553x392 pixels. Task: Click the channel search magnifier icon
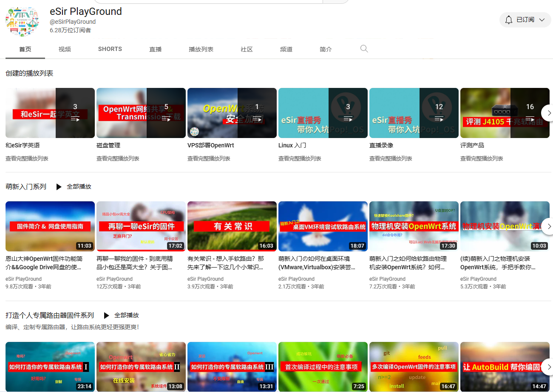[364, 49]
